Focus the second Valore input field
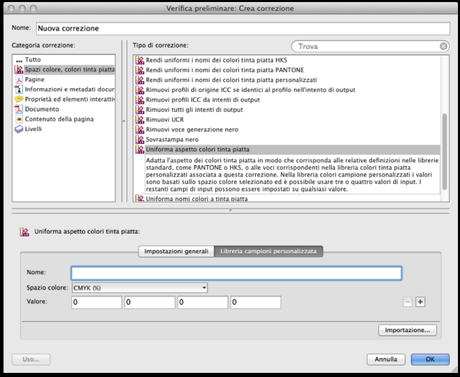 150,302
